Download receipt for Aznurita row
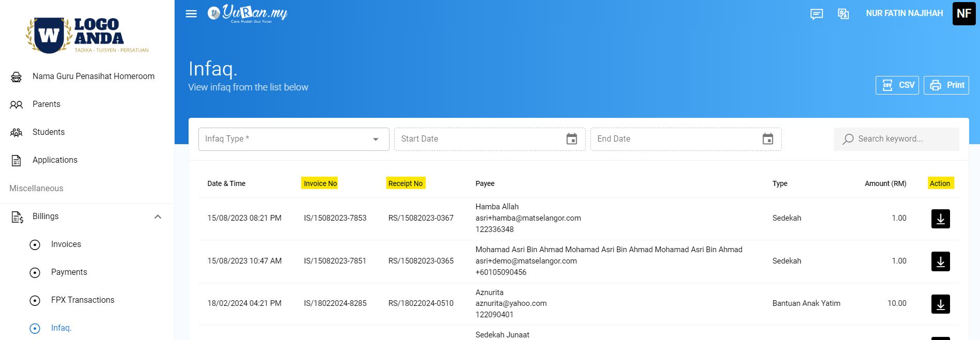The image size is (980, 340). 941,304
